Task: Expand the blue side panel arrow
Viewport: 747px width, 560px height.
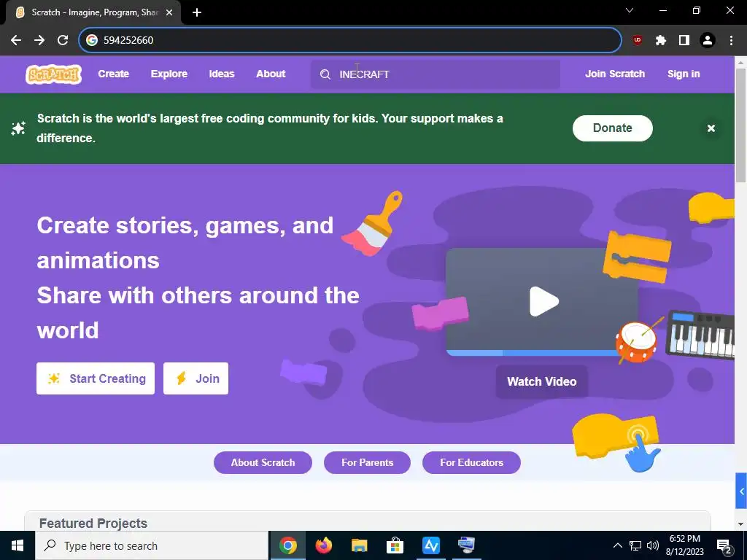Action: click(x=741, y=491)
